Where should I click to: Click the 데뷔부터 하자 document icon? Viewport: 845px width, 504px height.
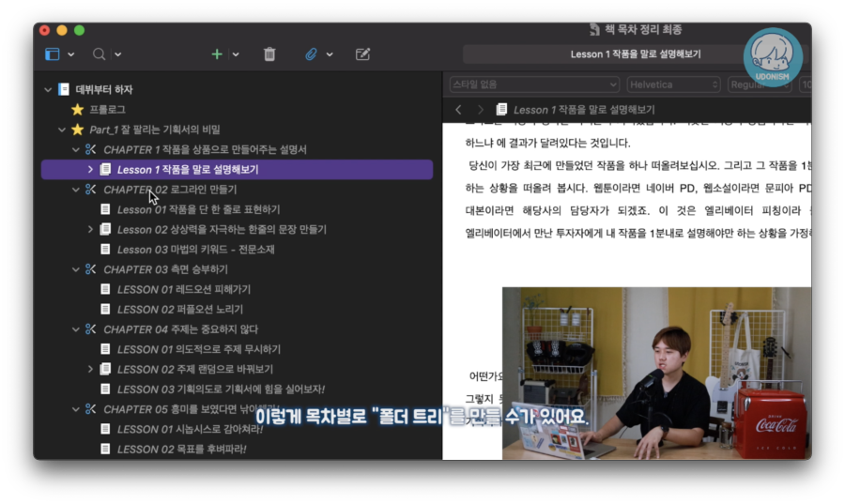64,89
